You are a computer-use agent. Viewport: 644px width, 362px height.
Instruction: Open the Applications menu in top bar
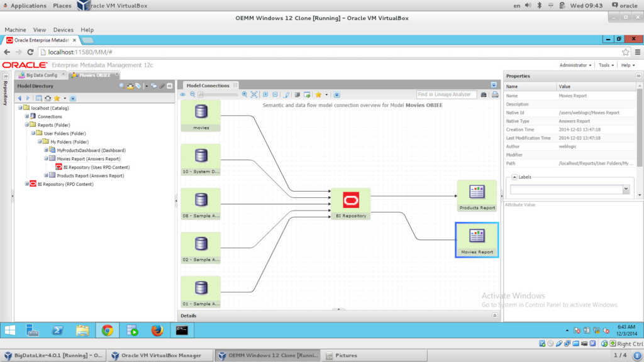28,6
